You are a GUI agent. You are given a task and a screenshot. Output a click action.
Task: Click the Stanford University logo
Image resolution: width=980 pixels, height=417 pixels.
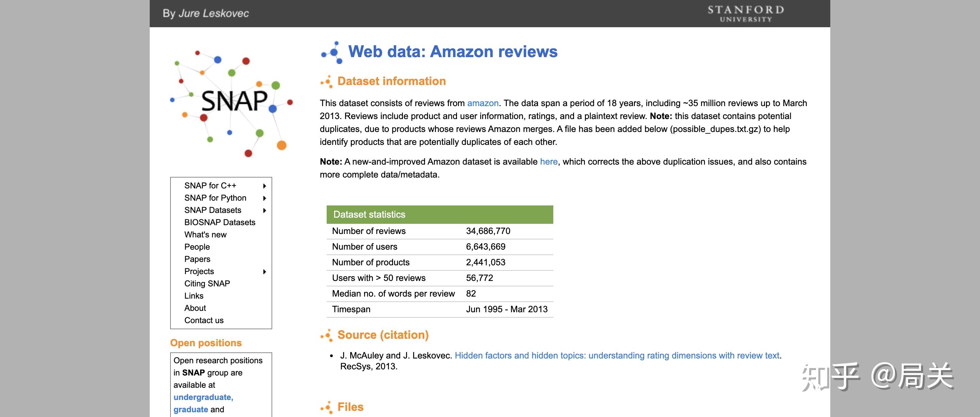tap(745, 14)
